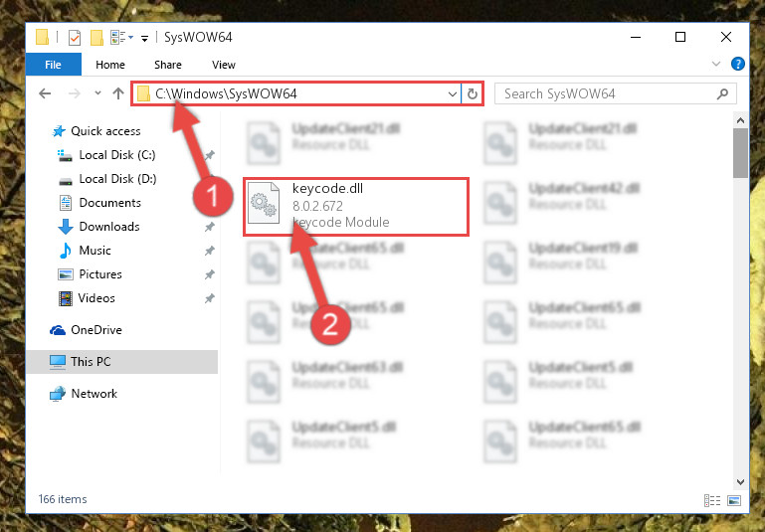Open Documents in the navigation pane
The height and width of the screenshot is (532, 765).
[x=109, y=203]
